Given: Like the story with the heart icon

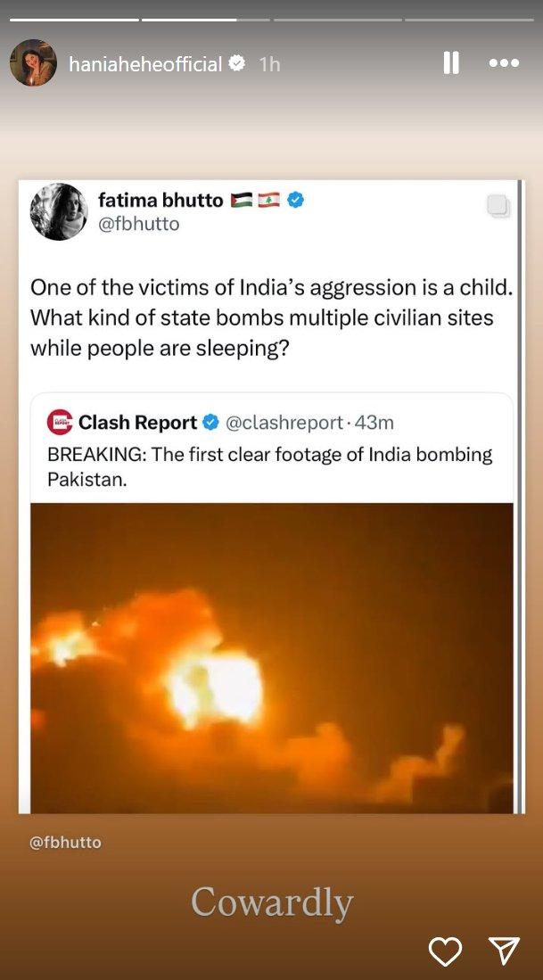Looking at the screenshot, I should [445, 951].
